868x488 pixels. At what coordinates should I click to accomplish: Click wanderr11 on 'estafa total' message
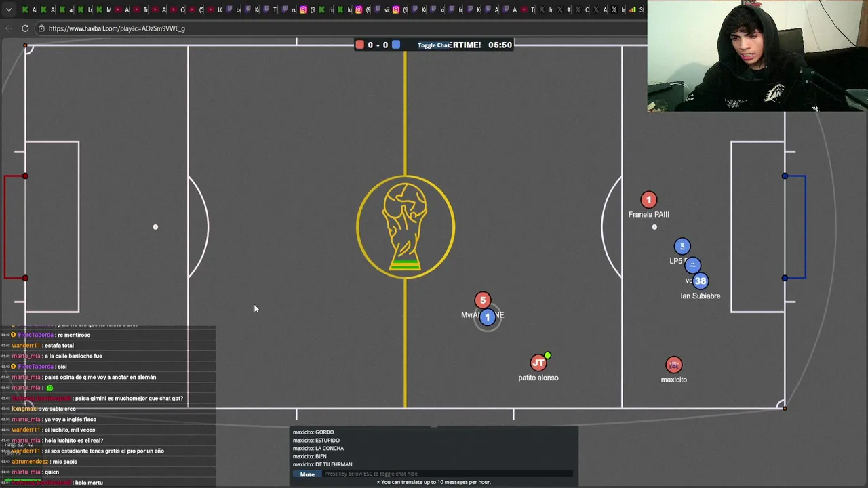[x=26, y=346]
